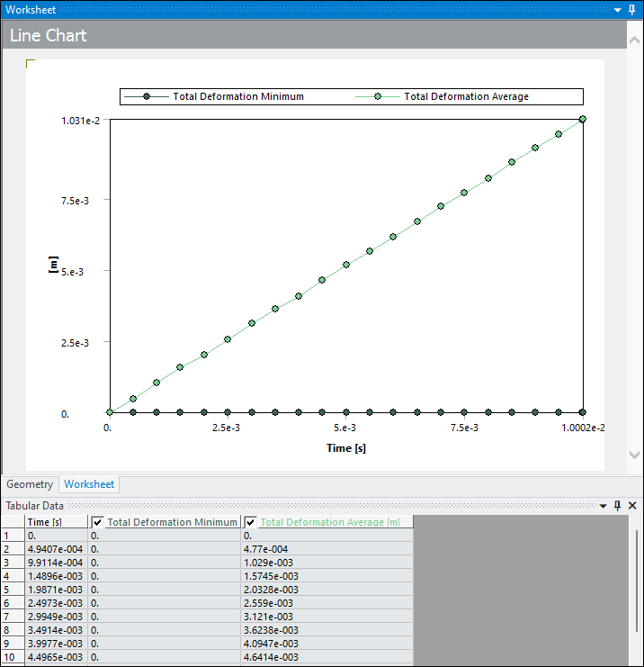Click the y-axis unit label [m]
644x667 pixels.
tap(53, 265)
